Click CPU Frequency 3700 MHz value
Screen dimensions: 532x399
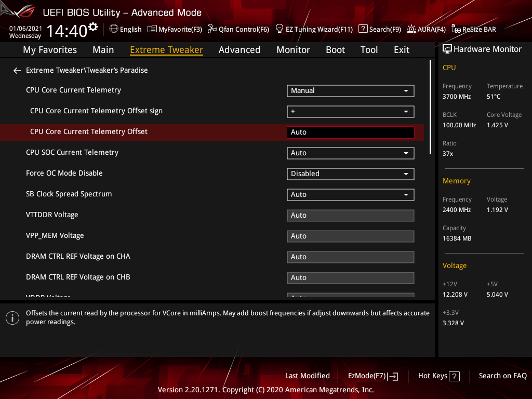tap(457, 97)
